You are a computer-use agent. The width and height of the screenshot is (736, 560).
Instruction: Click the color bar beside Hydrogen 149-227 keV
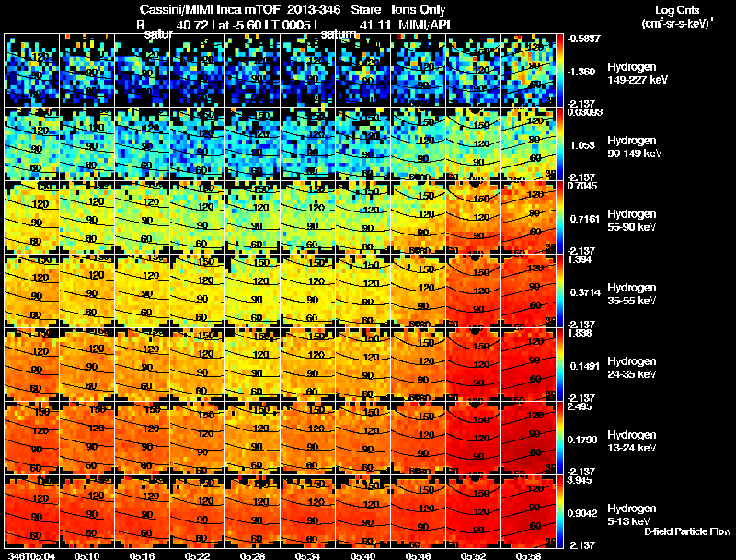(559, 71)
